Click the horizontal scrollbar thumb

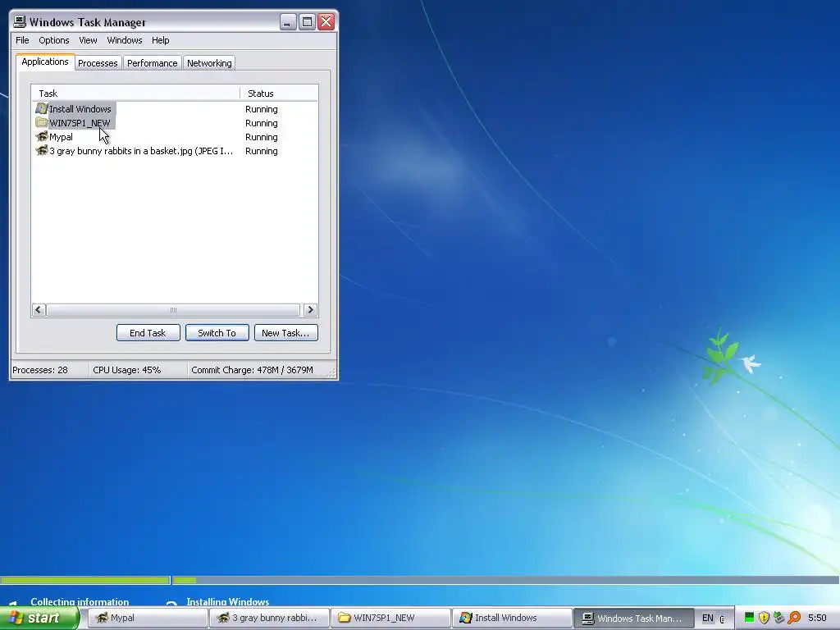173,309
